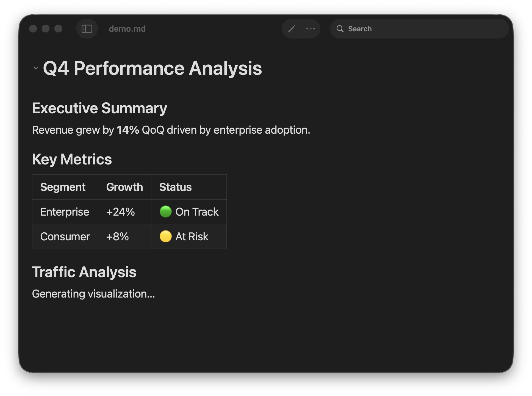Click the demo.md file title
The image size is (532, 396).
pos(127,29)
